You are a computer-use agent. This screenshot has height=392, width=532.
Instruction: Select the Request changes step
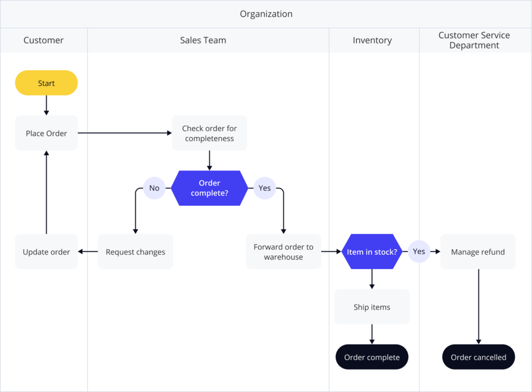tap(135, 252)
